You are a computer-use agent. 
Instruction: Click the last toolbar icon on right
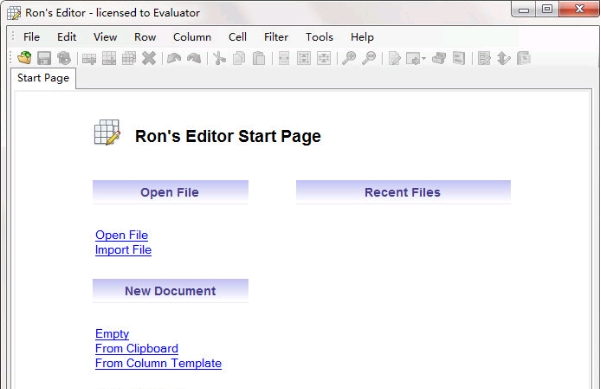click(x=524, y=58)
